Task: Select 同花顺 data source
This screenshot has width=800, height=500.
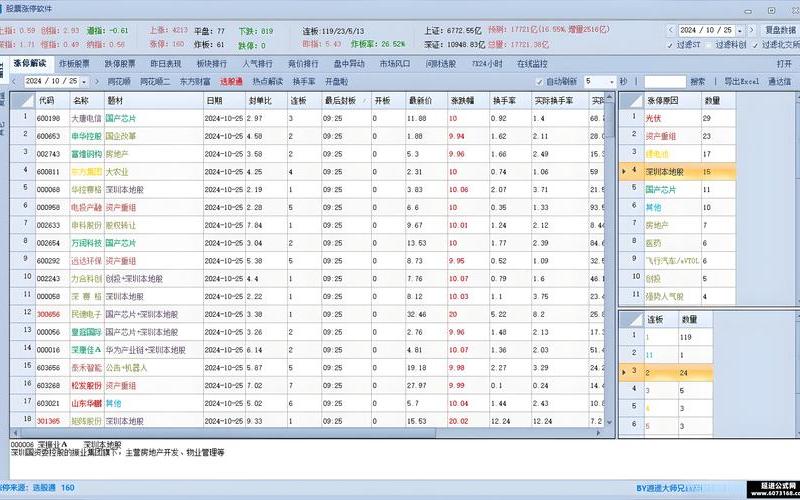Action: (119, 82)
